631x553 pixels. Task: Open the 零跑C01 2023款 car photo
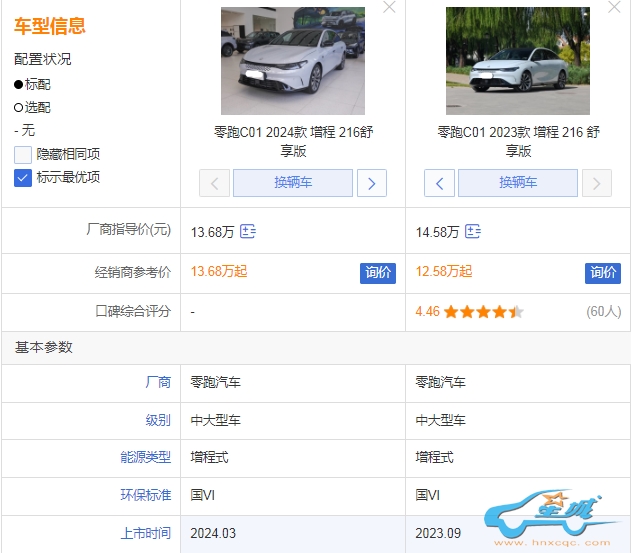[x=517, y=60]
